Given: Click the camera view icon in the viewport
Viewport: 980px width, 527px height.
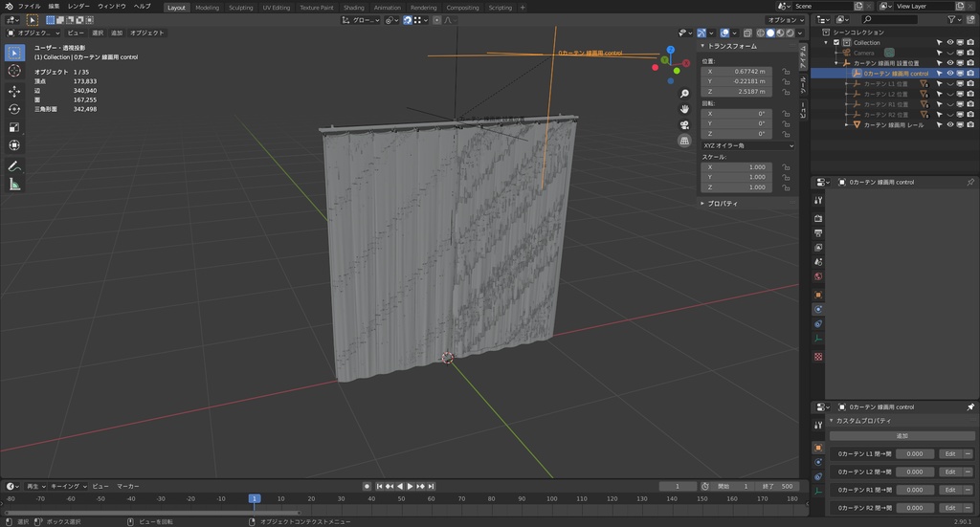Looking at the screenshot, I should pos(684,124).
